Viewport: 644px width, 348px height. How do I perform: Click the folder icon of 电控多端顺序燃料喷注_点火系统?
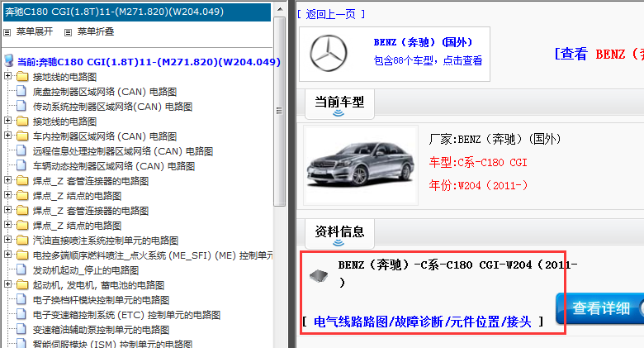point(22,255)
